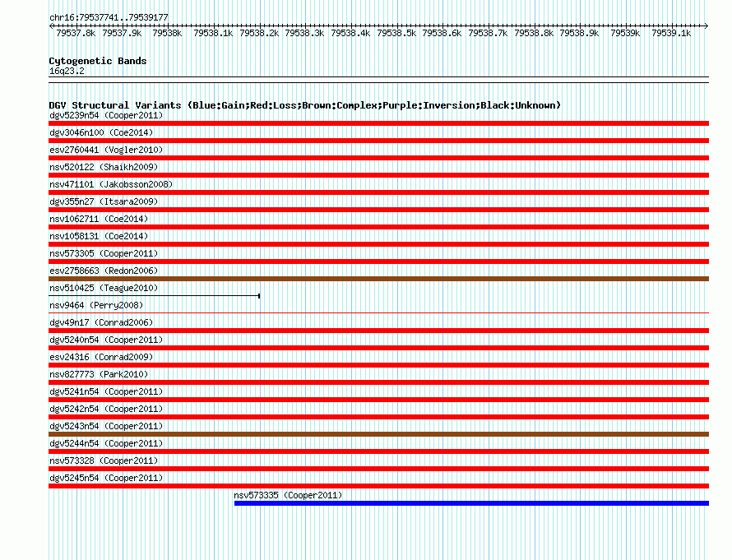Open the dgv355n27 (Itsara2009) label
Screen dimensions: 732x560
click(x=104, y=201)
